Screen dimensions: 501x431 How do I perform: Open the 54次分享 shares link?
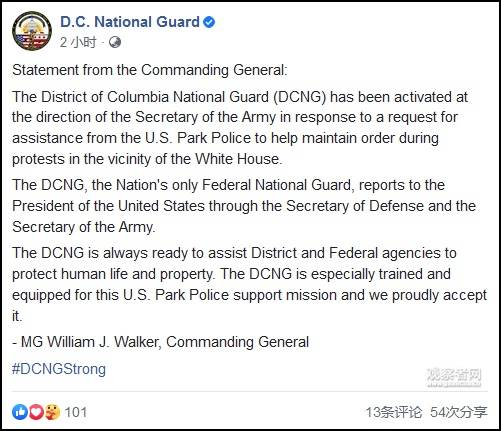coord(459,412)
